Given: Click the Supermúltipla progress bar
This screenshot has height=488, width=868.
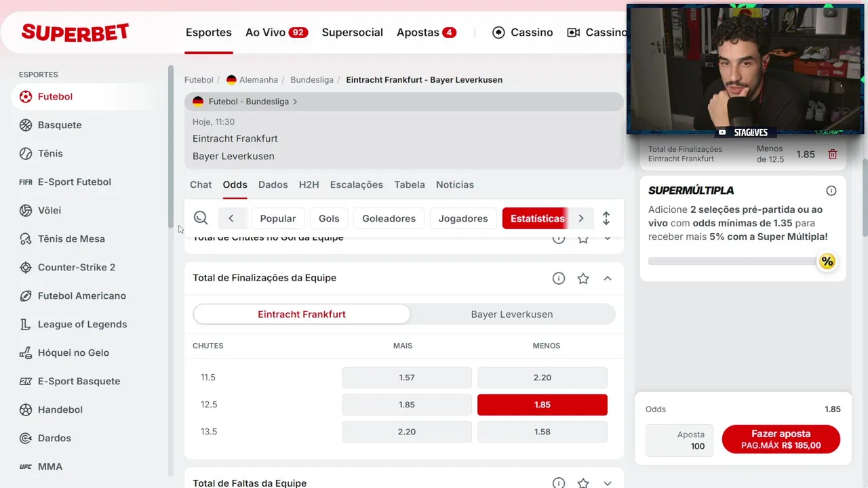Looking at the screenshot, I should [x=734, y=261].
